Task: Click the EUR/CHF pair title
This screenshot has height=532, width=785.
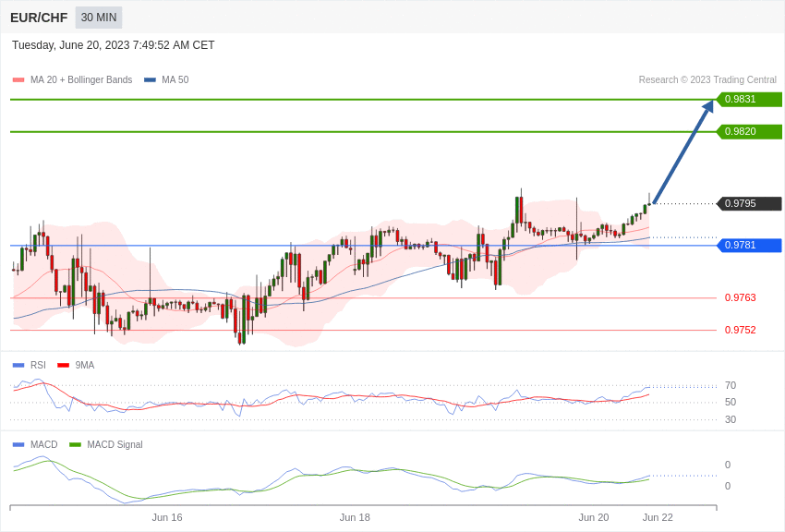Action: (x=39, y=18)
